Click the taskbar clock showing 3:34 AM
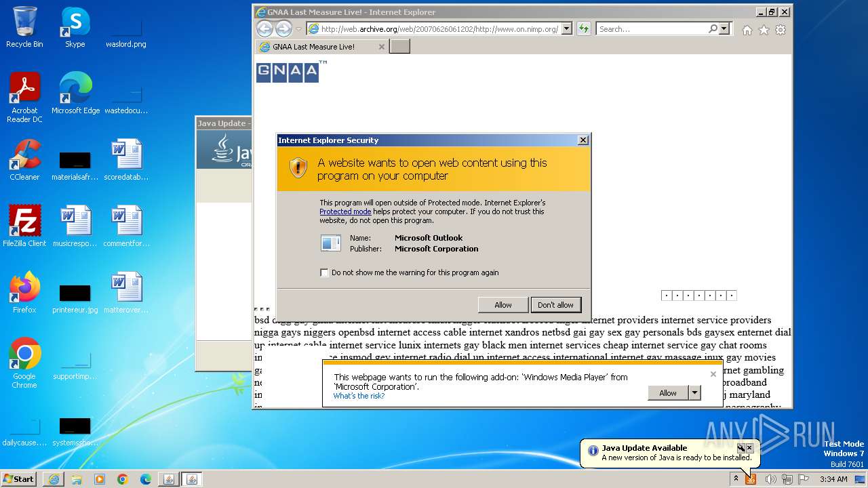This screenshot has height=488, width=868. pyautogui.click(x=833, y=479)
